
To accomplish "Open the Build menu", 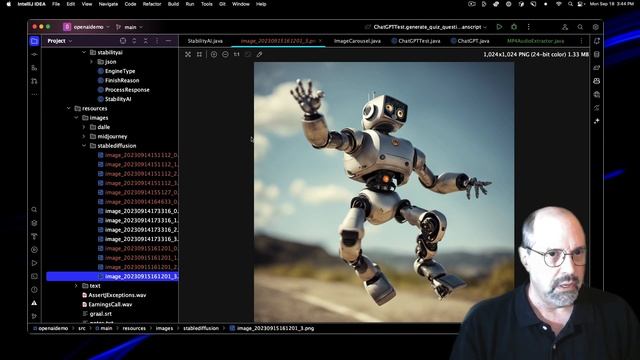I will click(x=173, y=4).
